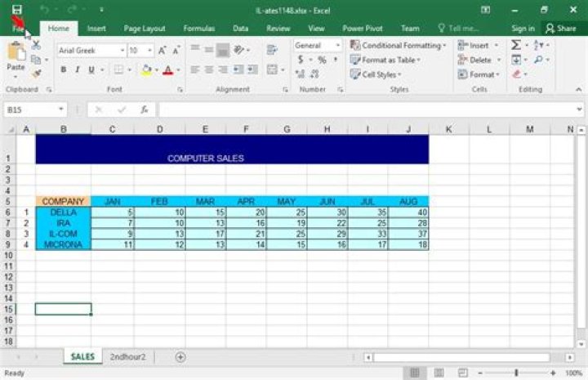Click the Insert cells button
Image resolution: width=588 pixels, height=380 pixels.
point(478,46)
